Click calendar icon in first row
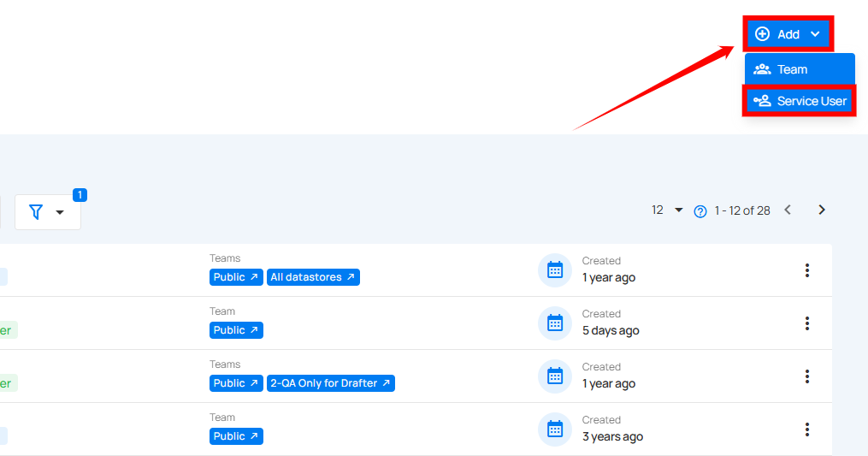The image size is (868, 456). [x=555, y=270]
